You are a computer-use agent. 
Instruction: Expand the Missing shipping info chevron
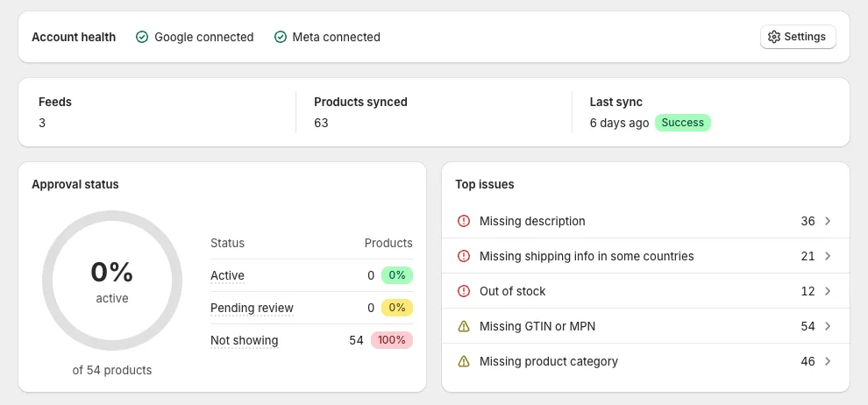(x=829, y=256)
